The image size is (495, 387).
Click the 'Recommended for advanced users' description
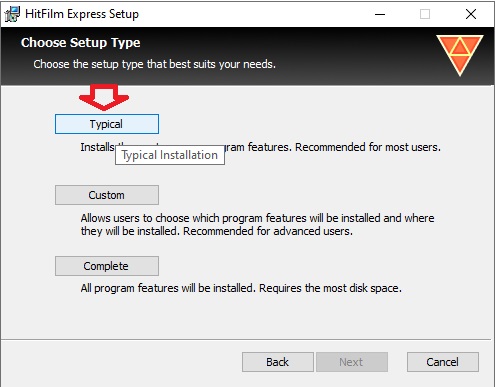point(268,231)
